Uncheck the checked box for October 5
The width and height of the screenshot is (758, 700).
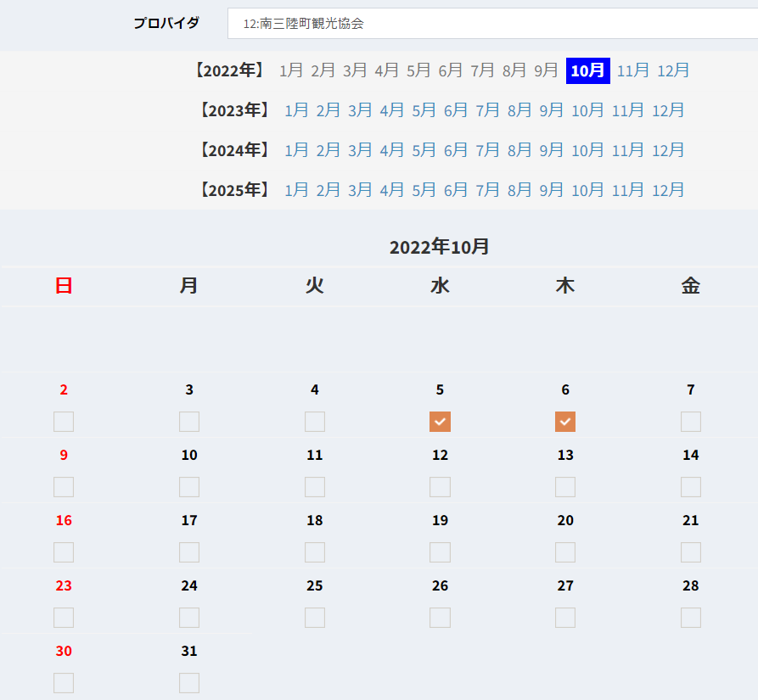click(x=440, y=422)
